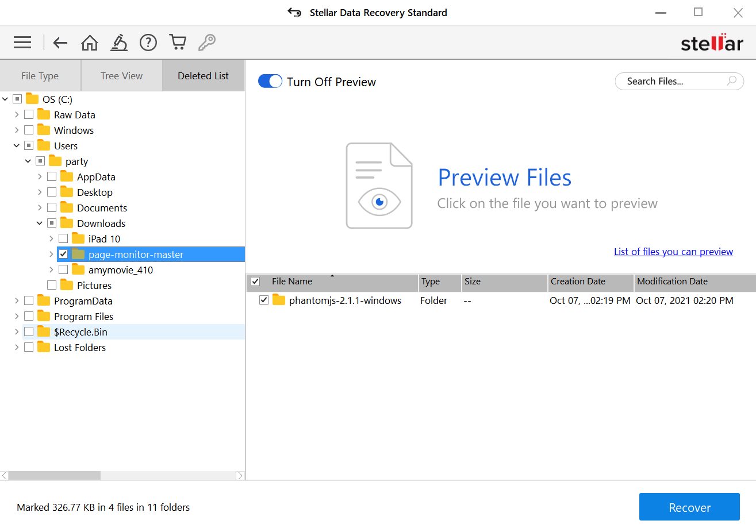The image size is (756, 532).
Task: Check the amymovie_410 checkbox
Action: tap(63, 269)
